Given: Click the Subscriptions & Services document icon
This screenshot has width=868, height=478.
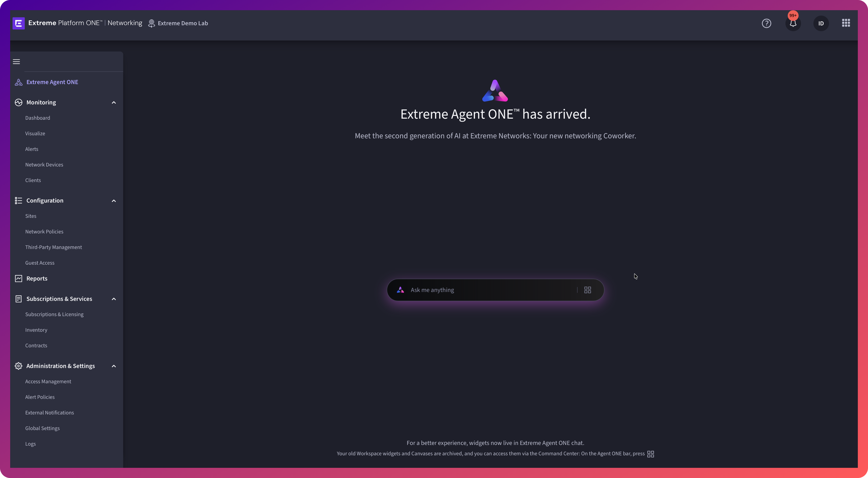Looking at the screenshot, I should [18, 299].
